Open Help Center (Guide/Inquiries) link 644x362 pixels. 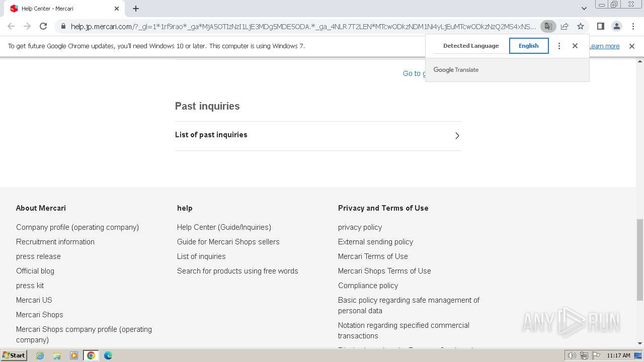coord(224,227)
